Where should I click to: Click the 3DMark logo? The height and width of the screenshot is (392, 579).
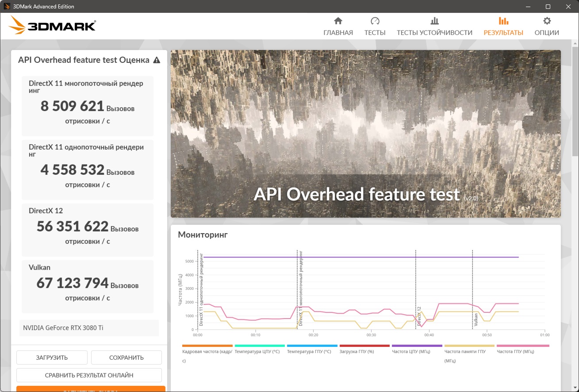click(52, 25)
